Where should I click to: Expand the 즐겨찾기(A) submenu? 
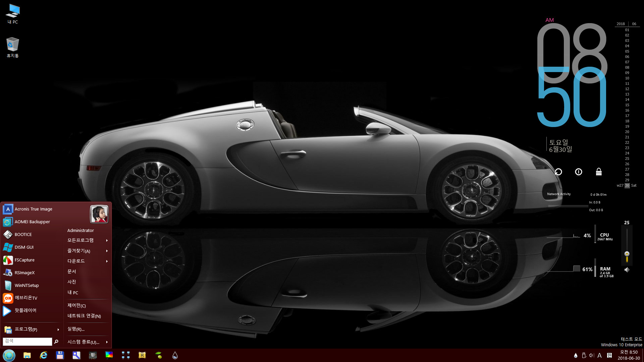(x=88, y=251)
